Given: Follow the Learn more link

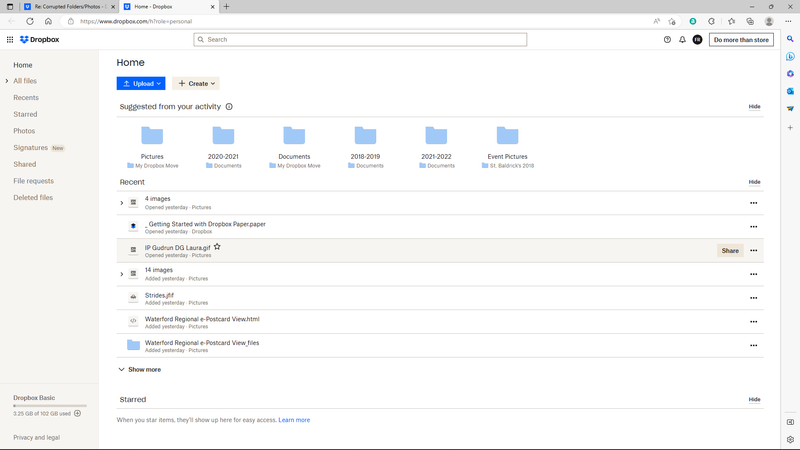Looking at the screenshot, I should [294, 420].
